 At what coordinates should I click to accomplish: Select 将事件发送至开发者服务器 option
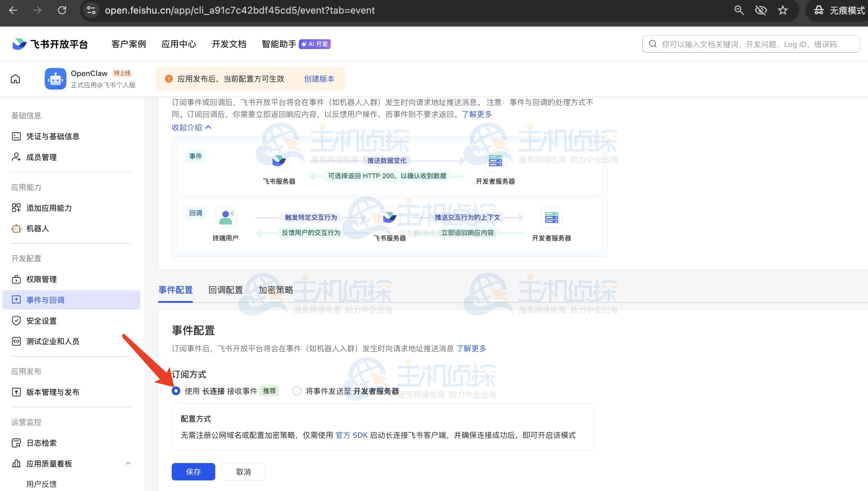pyautogui.click(x=296, y=391)
